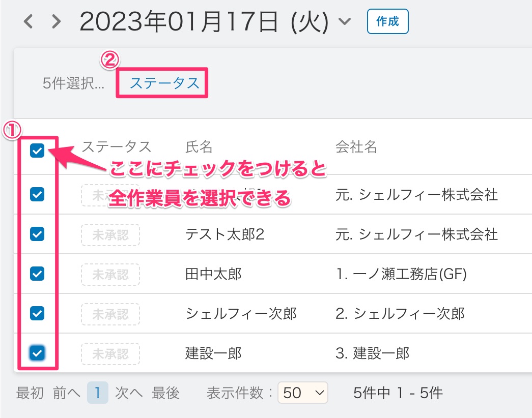Open the ステータス bulk action link
This screenshot has width=532, height=418.
tap(164, 83)
